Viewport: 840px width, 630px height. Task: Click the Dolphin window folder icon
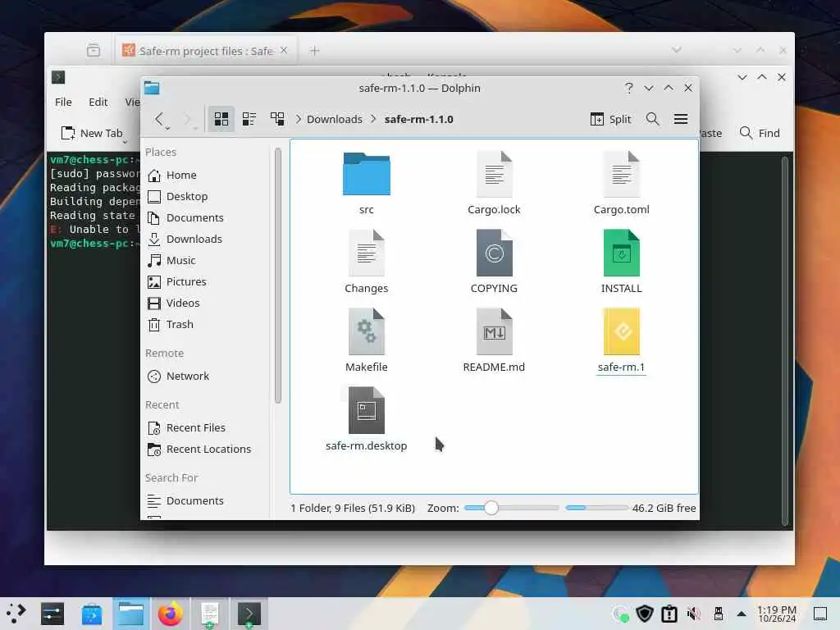pos(152,88)
